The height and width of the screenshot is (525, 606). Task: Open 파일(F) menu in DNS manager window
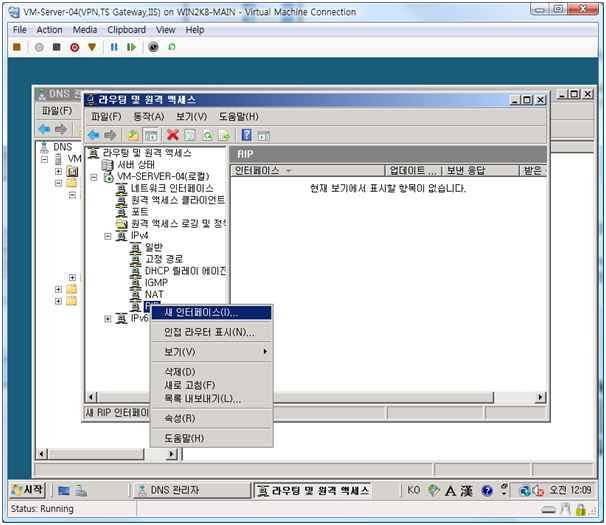coord(57,111)
